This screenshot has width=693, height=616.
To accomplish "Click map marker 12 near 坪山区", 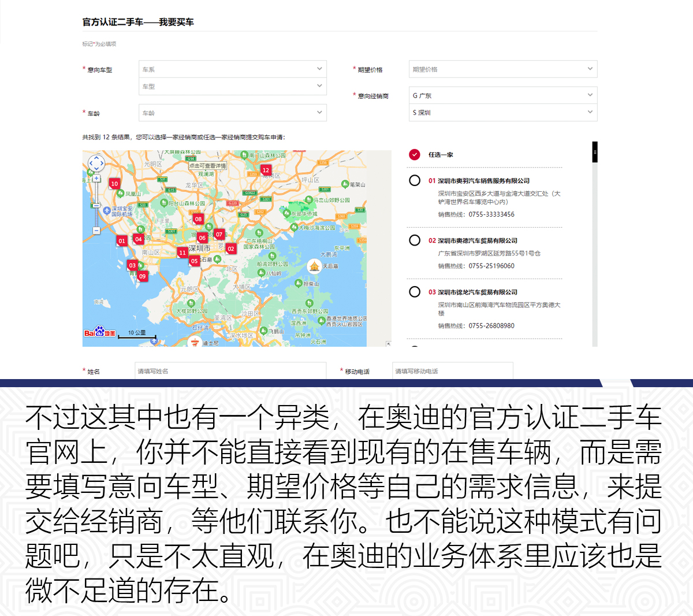I will 266,170.
